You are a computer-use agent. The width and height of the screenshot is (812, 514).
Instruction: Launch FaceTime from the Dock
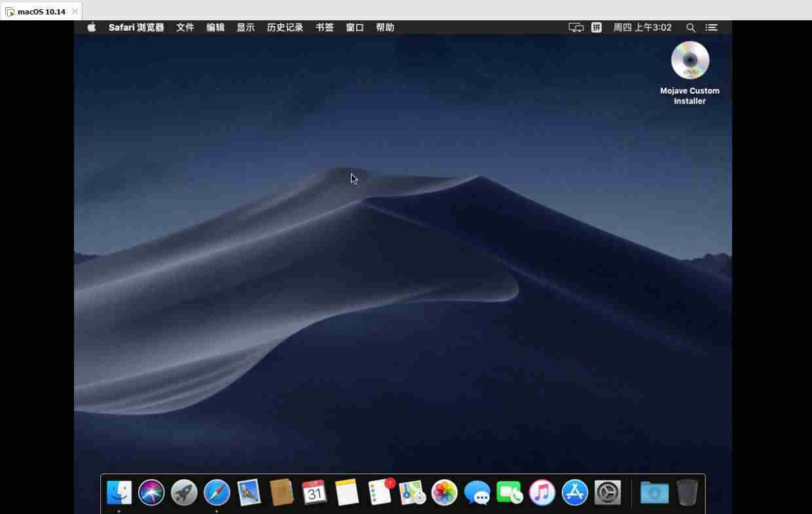coord(509,492)
